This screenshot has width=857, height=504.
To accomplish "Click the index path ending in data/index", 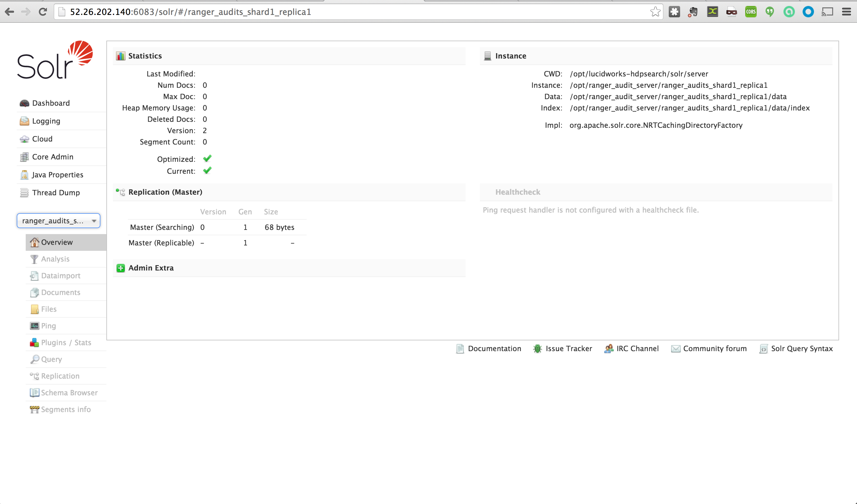I will (x=690, y=108).
